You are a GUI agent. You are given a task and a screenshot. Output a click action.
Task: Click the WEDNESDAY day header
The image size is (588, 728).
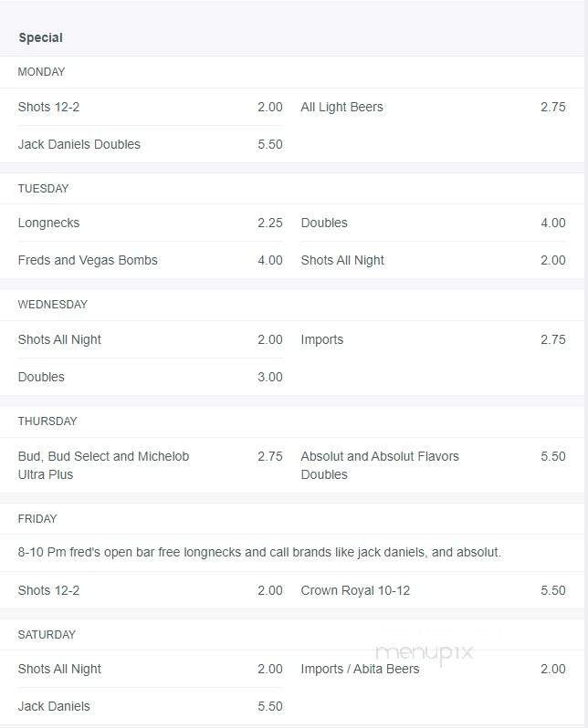pos(52,305)
